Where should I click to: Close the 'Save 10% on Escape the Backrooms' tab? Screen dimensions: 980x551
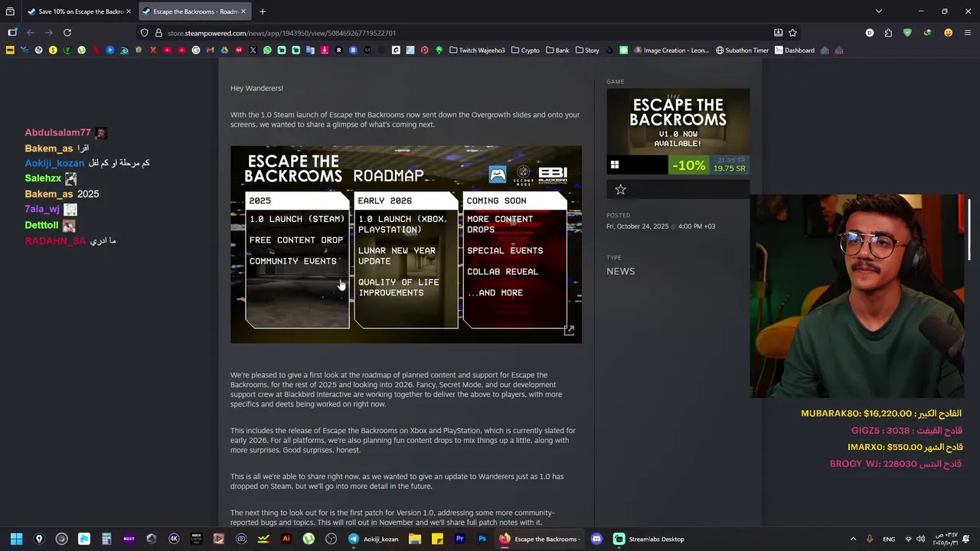[x=129, y=11]
